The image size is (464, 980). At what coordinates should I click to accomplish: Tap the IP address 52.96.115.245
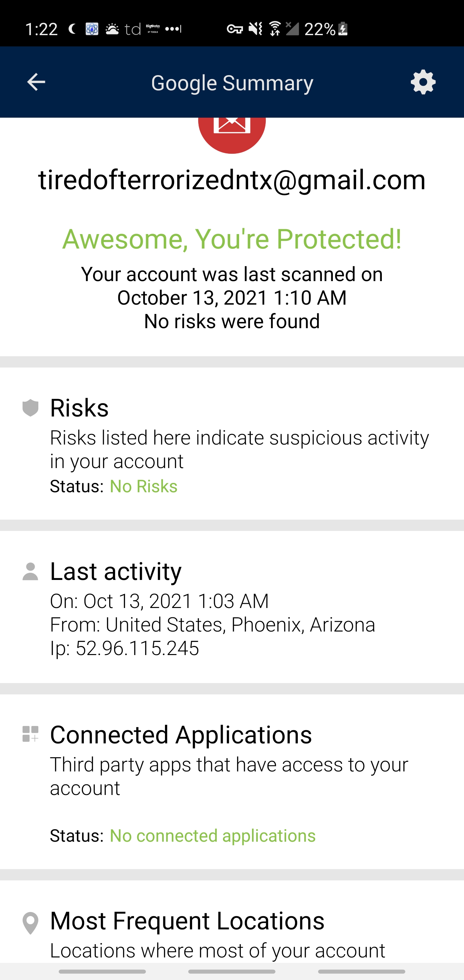(x=137, y=648)
